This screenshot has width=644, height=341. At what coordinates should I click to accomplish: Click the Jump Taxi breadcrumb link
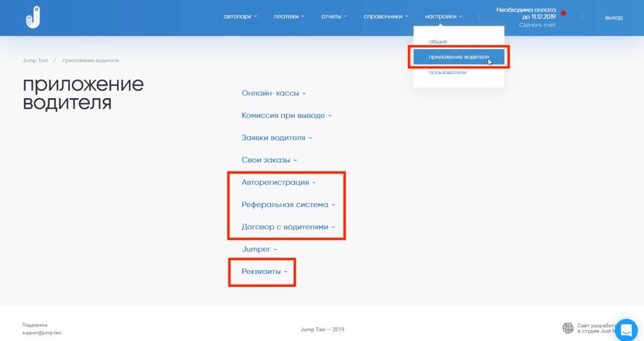[x=35, y=60]
